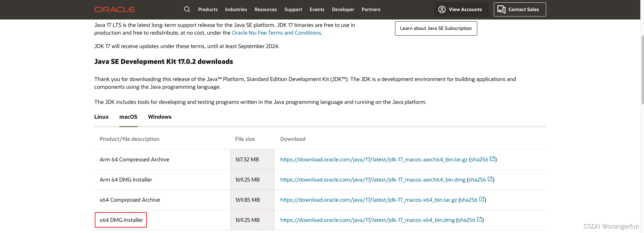Click the '167.32 MB' file size
This screenshot has height=233, width=644.
point(247,159)
